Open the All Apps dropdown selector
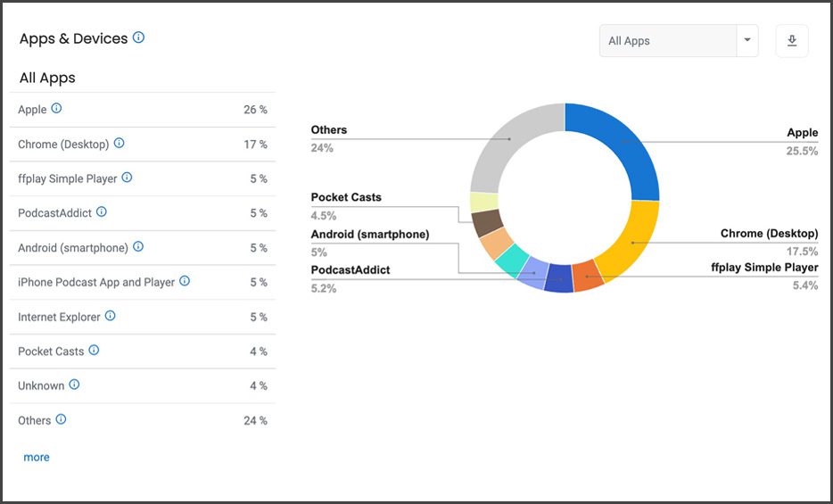Screen dimensions: 833x504 click(x=679, y=40)
